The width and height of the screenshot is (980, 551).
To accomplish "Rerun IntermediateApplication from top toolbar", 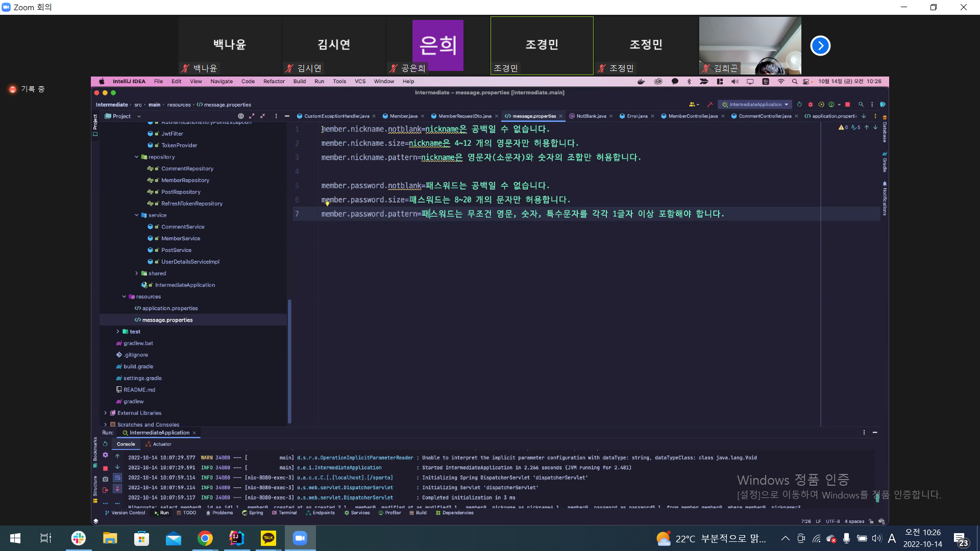I will click(799, 105).
